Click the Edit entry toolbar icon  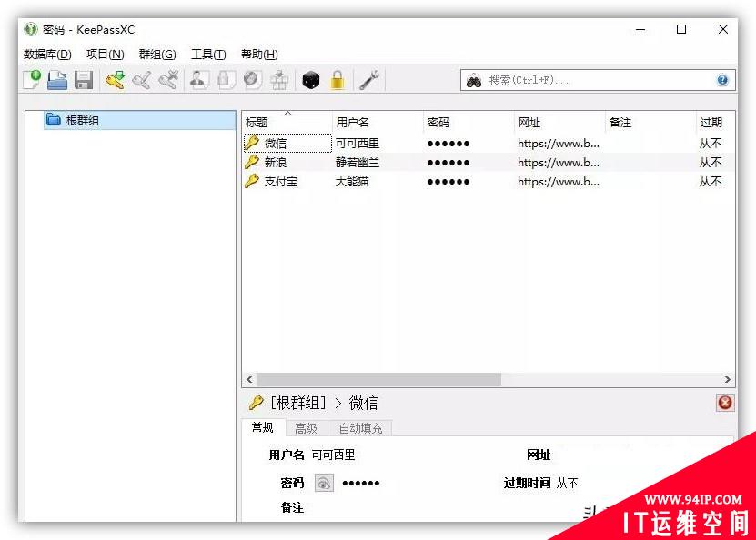pyautogui.click(x=142, y=79)
